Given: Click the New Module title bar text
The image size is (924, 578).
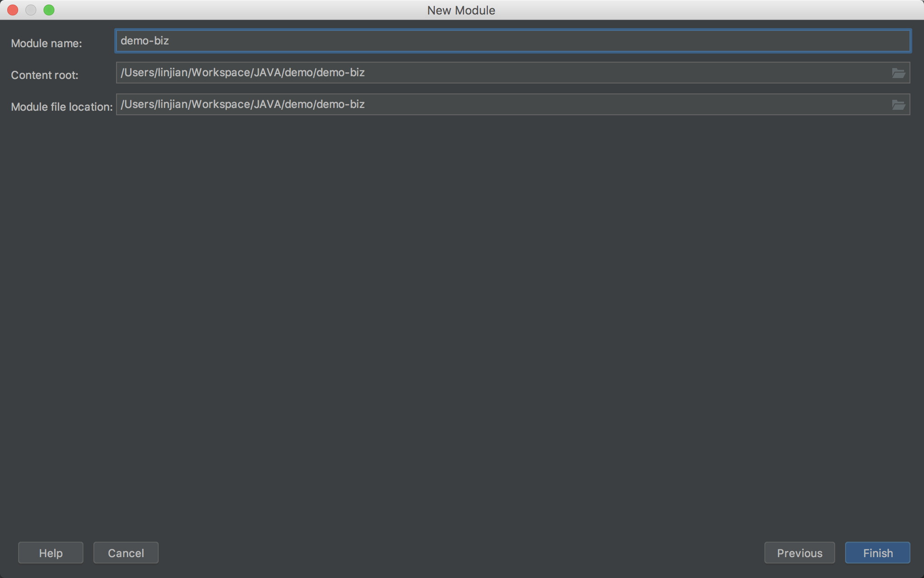Looking at the screenshot, I should tap(461, 10).
